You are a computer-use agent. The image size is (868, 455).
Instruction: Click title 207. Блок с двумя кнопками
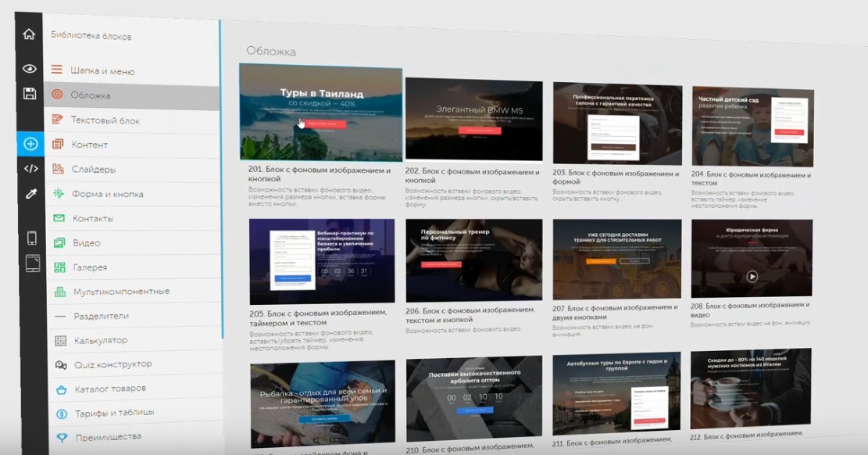614,313
